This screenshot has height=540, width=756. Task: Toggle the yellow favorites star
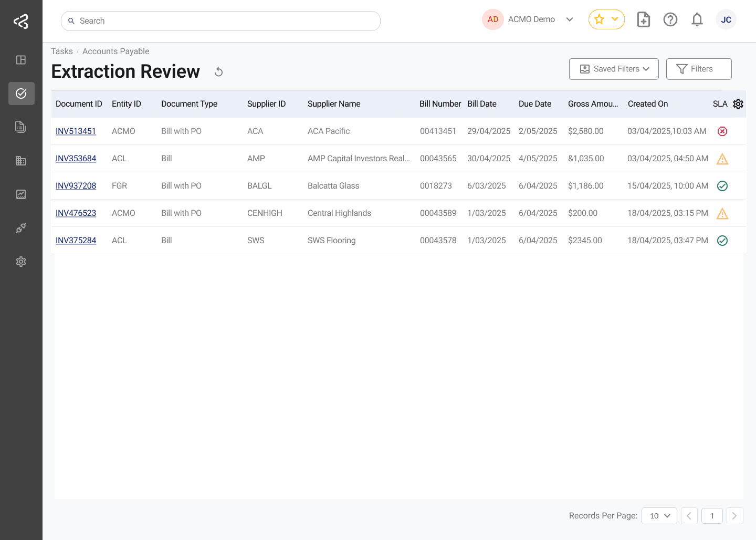coord(599,19)
